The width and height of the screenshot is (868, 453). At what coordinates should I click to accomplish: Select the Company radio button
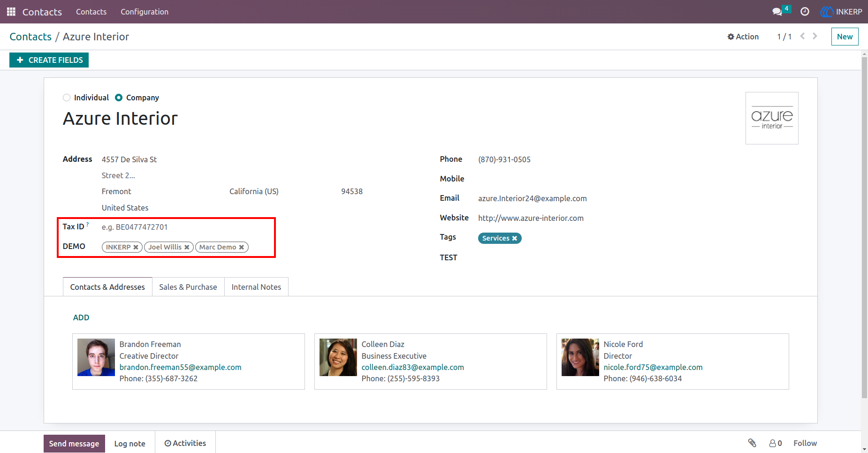[x=119, y=98]
